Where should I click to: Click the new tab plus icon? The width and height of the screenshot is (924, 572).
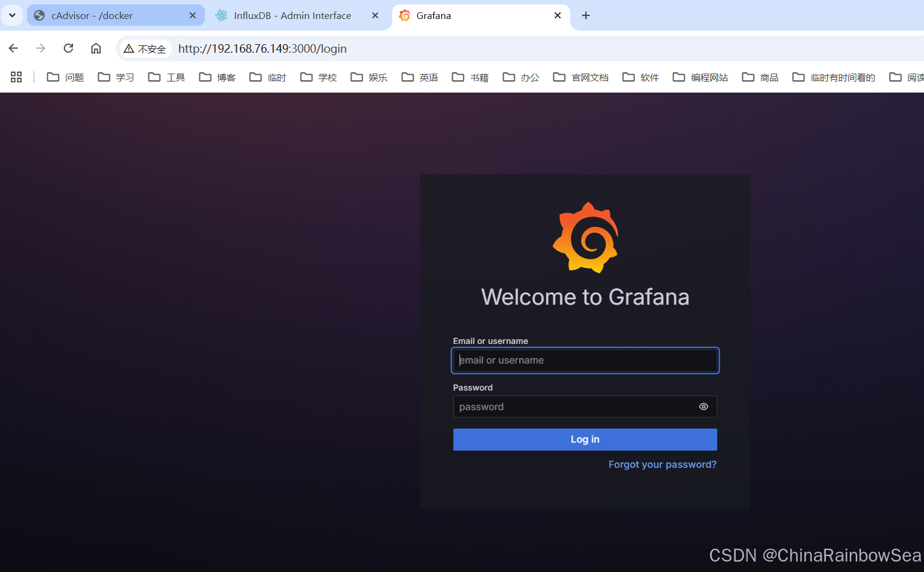(585, 15)
